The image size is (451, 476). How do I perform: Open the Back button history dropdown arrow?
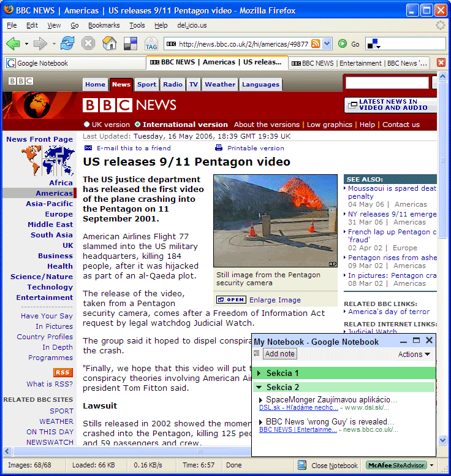27,44
